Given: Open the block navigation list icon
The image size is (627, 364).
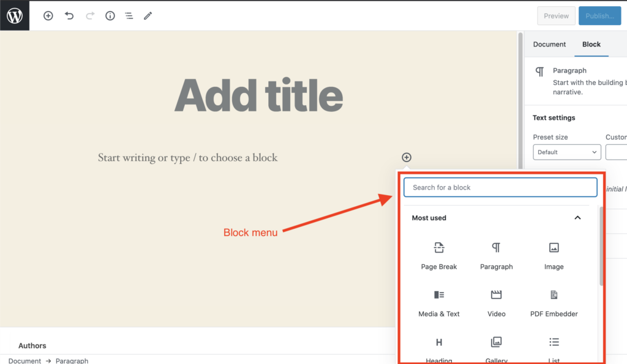Looking at the screenshot, I should coord(129,16).
